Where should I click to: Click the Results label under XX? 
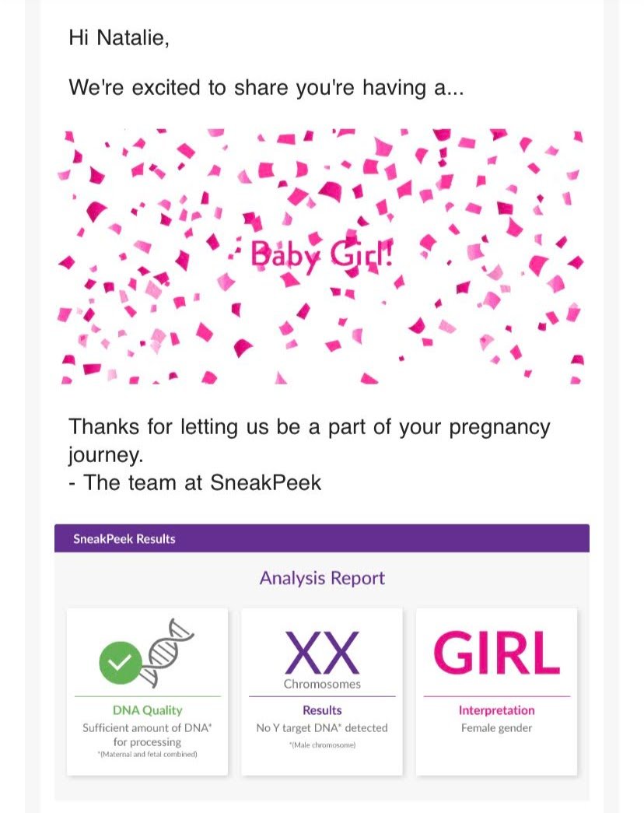click(x=322, y=710)
